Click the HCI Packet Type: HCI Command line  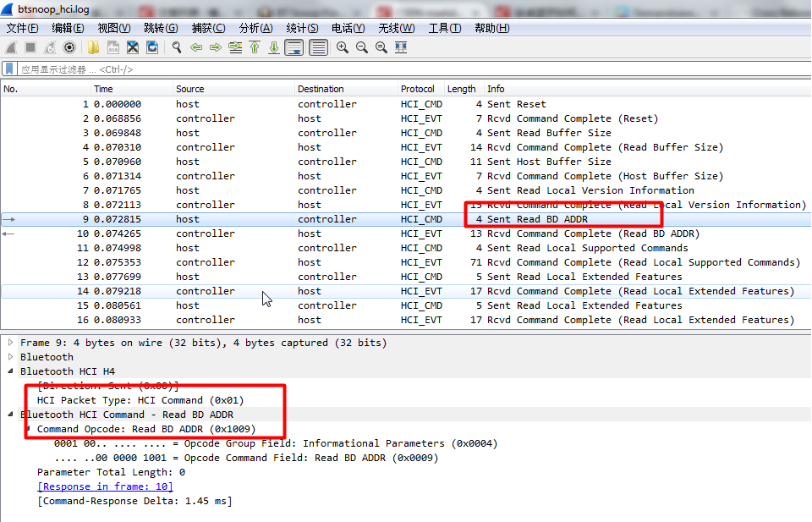pyautogui.click(x=140, y=400)
